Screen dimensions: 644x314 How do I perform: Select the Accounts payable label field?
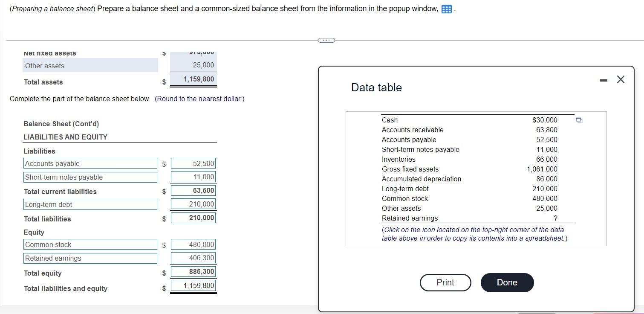(x=90, y=163)
